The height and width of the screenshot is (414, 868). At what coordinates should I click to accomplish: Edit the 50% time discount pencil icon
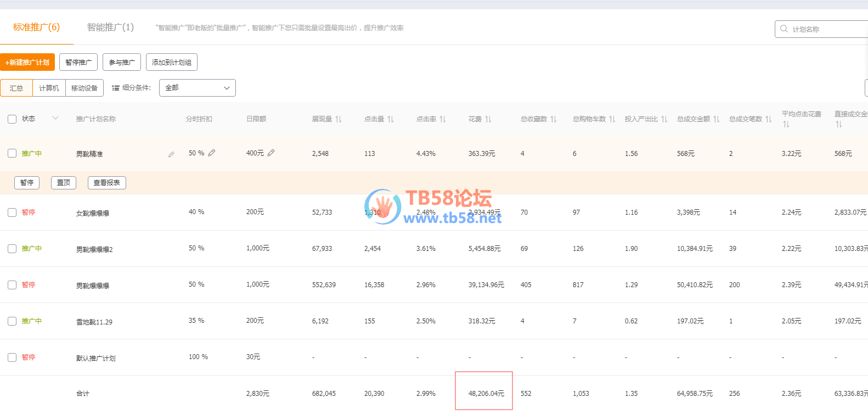click(x=212, y=153)
